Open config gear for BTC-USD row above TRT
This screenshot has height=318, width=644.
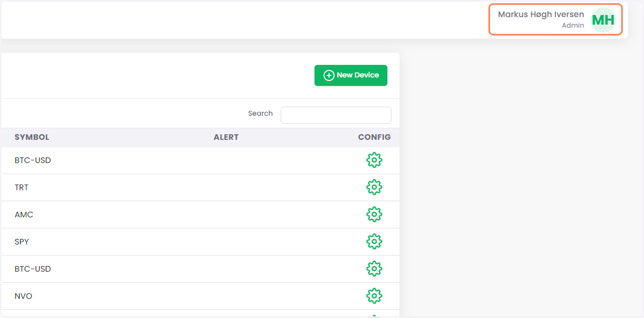[x=374, y=160]
